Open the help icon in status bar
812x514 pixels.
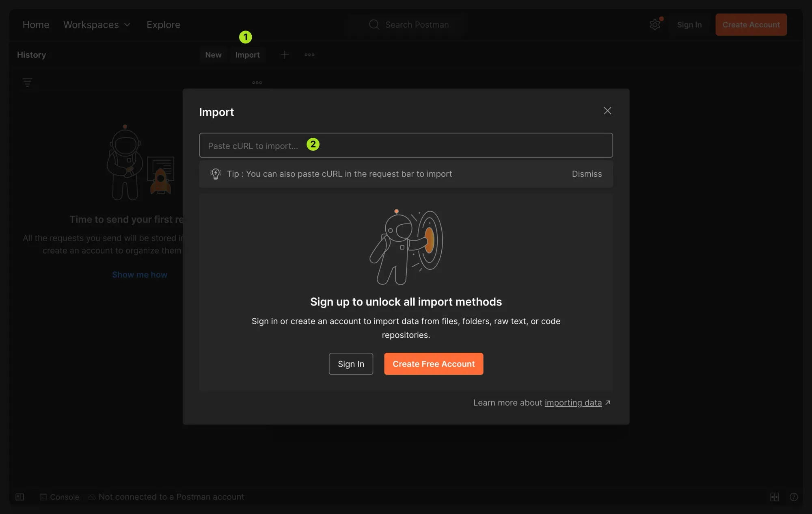click(x=794, y=497)
